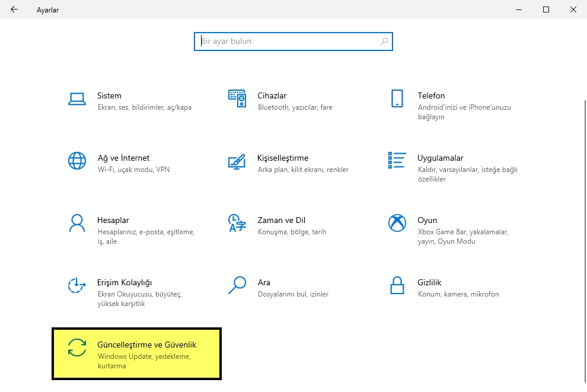Viewport: 587px width, 392px height.
Task: Select the Ara magnifying glass icon
Action: pyautogui.click(x=237, y=286)
